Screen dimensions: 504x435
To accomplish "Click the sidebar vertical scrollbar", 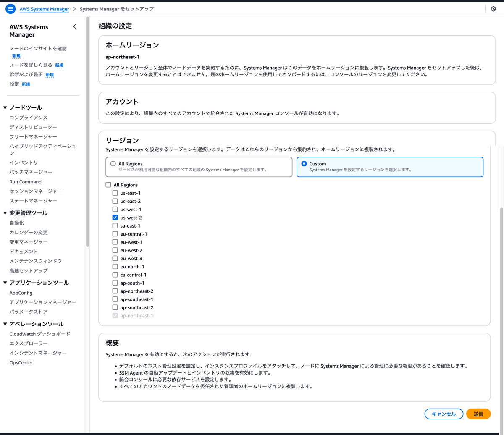I will [x=87, y=131].
